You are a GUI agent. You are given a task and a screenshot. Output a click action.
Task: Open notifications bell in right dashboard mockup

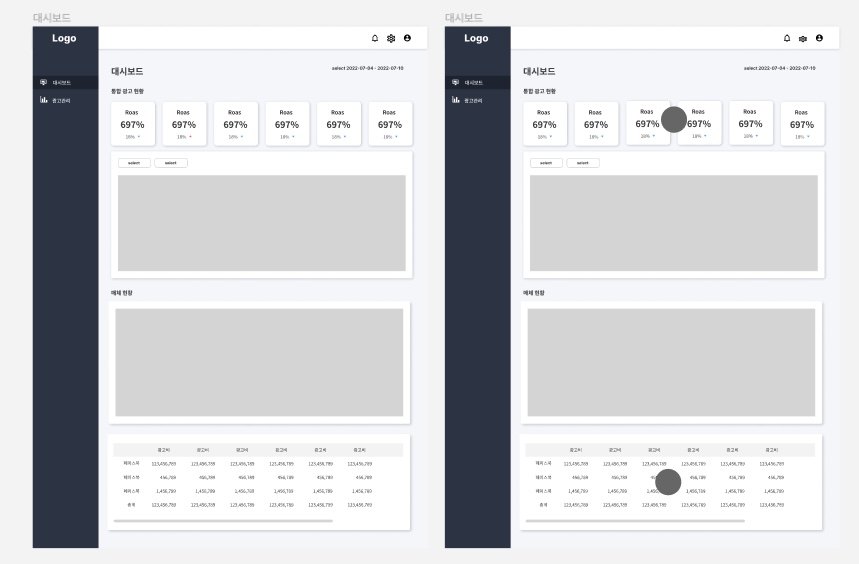pos(787,38)
